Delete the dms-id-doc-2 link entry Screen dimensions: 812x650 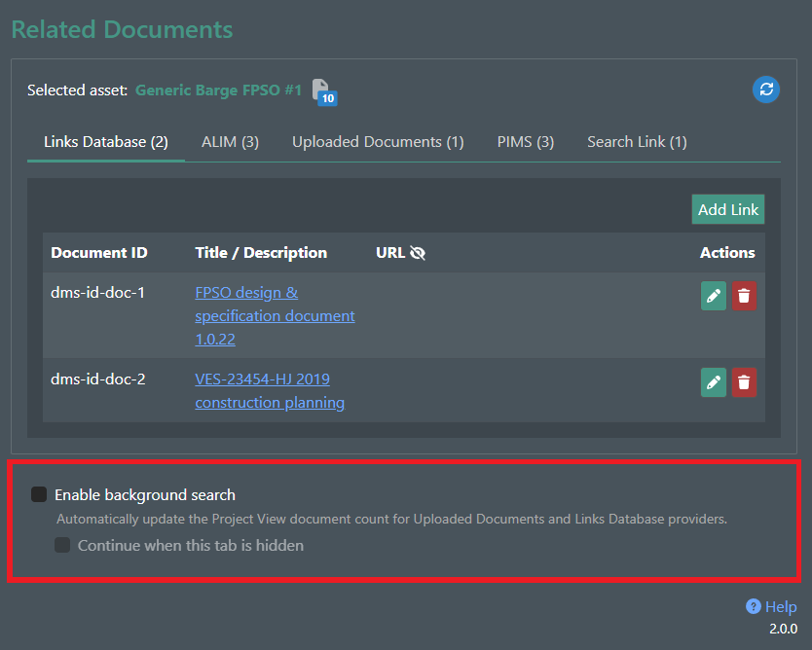(x=744, y=382)
